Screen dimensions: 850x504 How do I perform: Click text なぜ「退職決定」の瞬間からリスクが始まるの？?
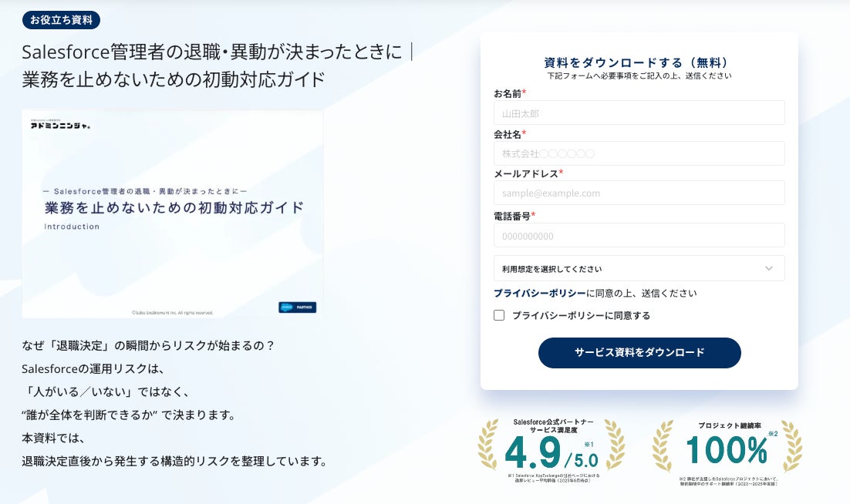149,345
